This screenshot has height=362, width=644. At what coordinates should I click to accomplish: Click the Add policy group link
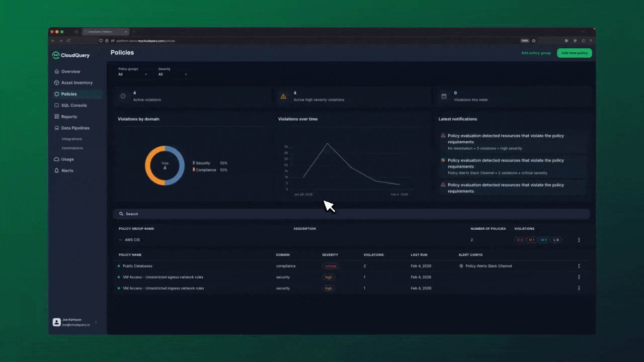tap(536, 53)
